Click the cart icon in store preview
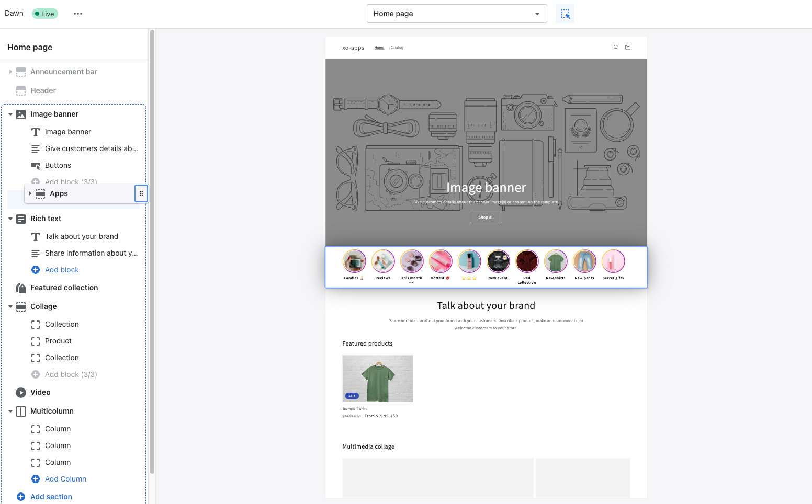Screen dimensions: 812x504 tap(628, 48)
